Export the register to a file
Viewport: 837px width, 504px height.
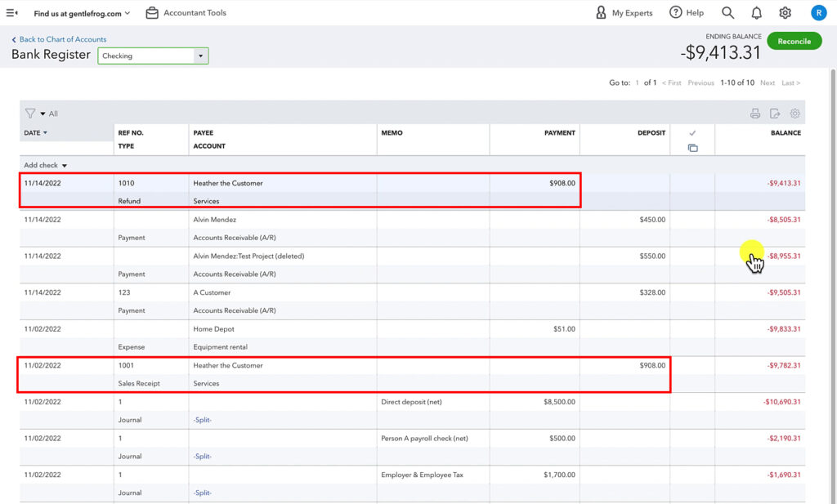pyautogui.click(x=775, y=113)
